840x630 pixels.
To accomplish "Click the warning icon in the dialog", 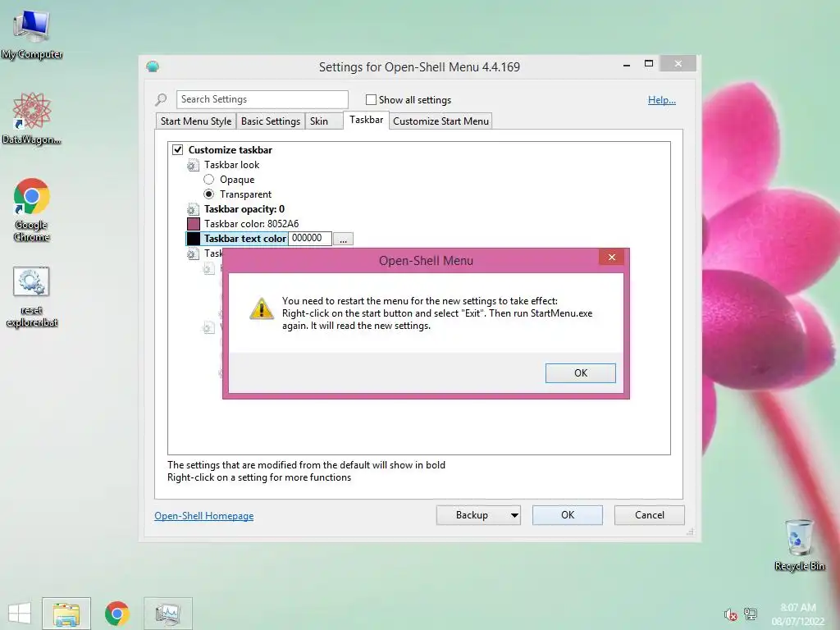I will pyautogui.click(x=262, y=309).
